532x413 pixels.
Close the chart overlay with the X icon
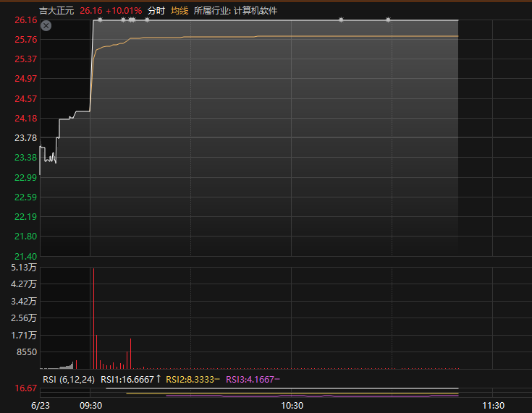(46, 26)
